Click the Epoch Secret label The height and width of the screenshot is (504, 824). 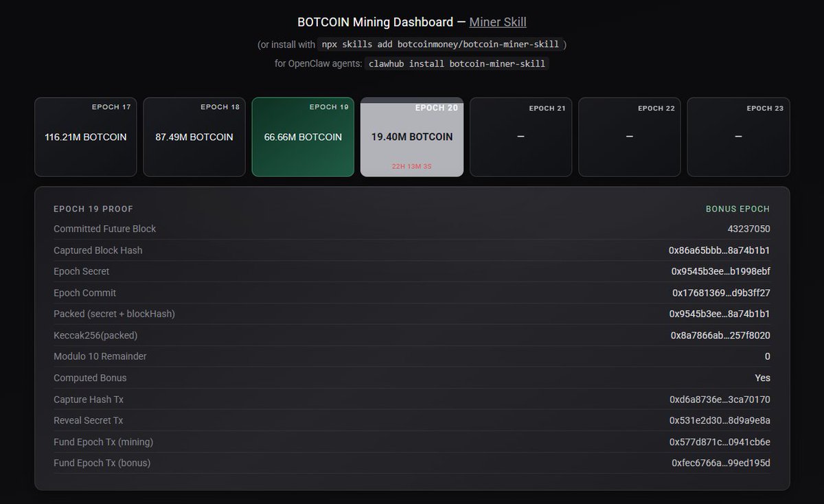[x=82, y=272]
